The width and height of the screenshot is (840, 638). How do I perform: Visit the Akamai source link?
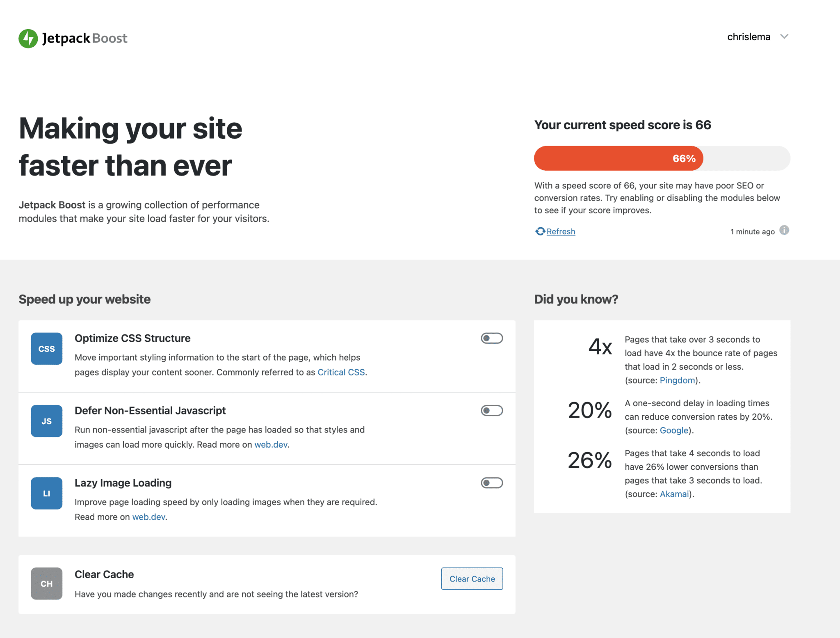(x=674, y=494)
